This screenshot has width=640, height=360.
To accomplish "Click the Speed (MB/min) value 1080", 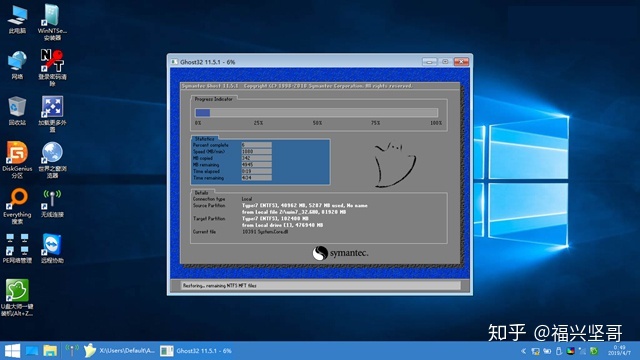I will (256, 151).
